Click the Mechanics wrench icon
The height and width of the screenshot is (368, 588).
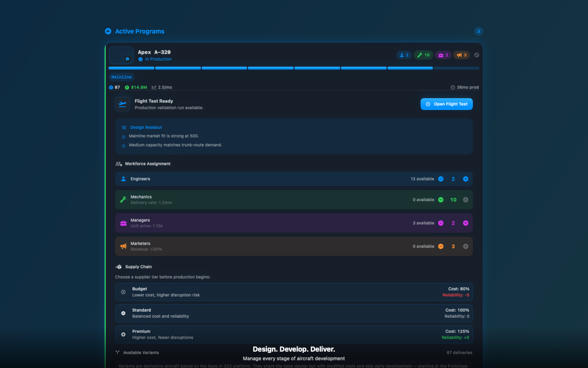click(123, 200)
